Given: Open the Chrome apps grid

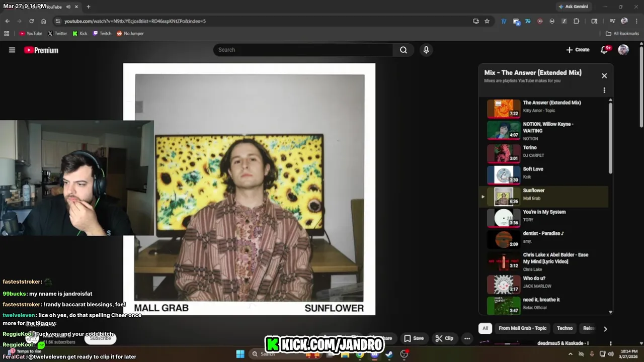Looking at the screenshot, I should [7, 34].
